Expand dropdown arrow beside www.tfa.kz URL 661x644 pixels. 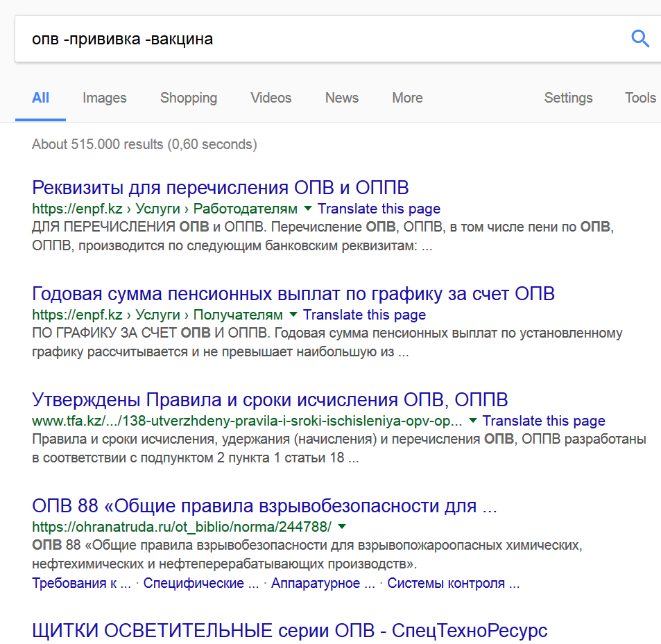pos(472,421)
